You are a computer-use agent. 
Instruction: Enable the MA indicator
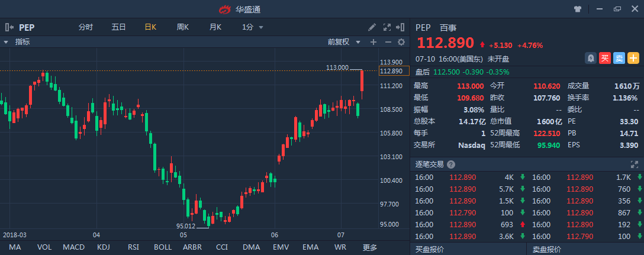[x=15, y=247]
